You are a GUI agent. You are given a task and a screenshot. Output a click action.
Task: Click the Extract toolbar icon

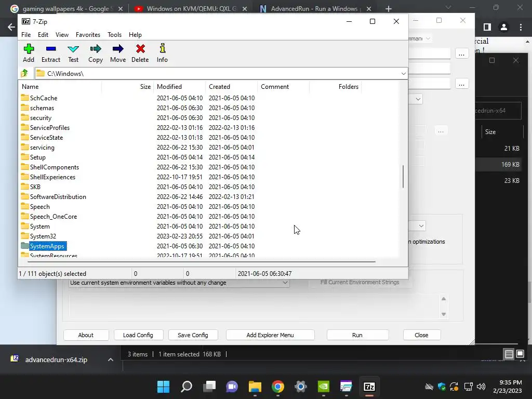click(x=50, y=53)
